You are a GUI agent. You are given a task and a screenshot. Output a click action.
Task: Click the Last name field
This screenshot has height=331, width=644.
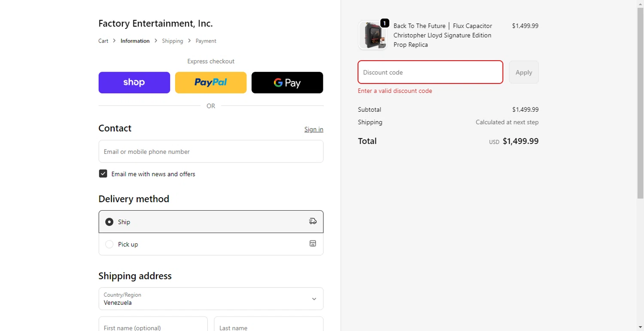point(269,324)
